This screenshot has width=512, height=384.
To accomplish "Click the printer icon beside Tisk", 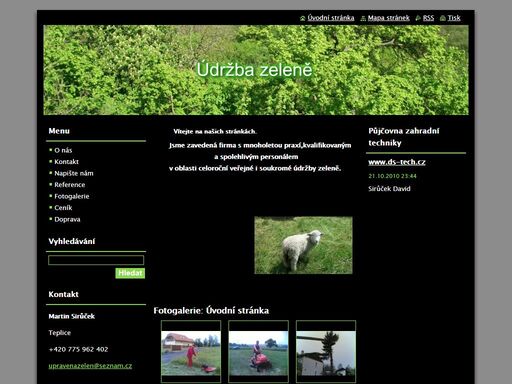I will click(x=443, y=18).
